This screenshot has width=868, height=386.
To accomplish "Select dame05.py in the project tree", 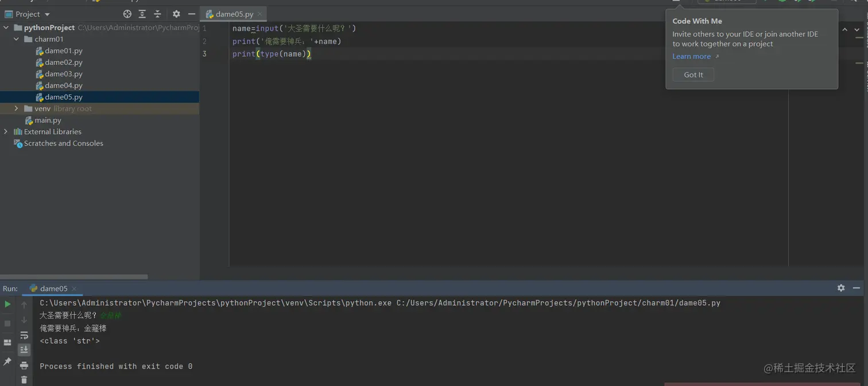I will 64,97.
